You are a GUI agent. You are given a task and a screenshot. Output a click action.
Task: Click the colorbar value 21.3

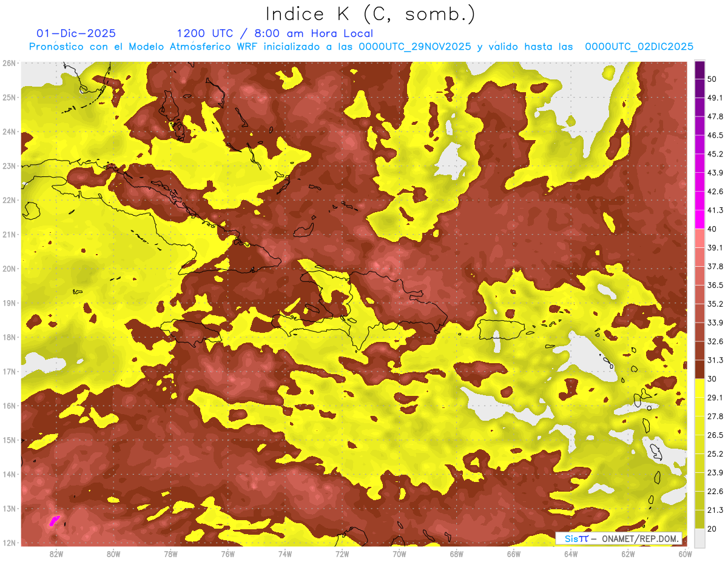(715, 510)
